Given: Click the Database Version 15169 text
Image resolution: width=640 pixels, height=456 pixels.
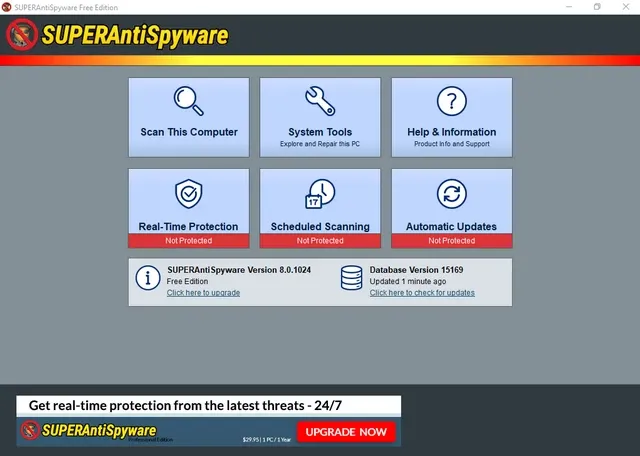Looking at the screenshot, I should coord(416,270).
